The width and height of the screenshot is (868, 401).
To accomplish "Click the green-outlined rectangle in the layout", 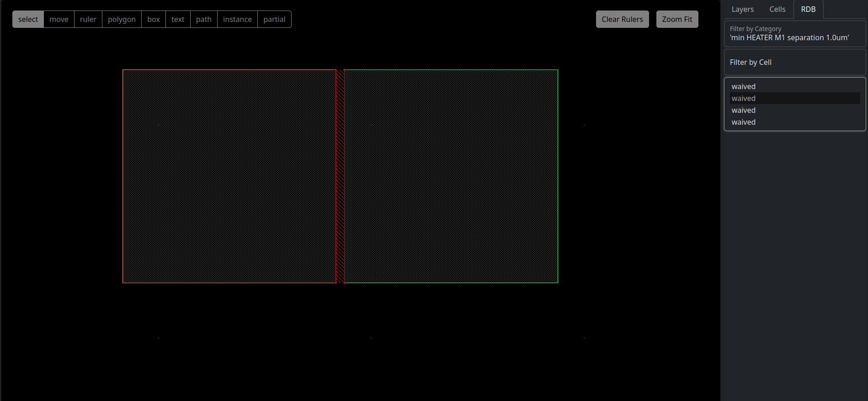I will pos(451,176).
